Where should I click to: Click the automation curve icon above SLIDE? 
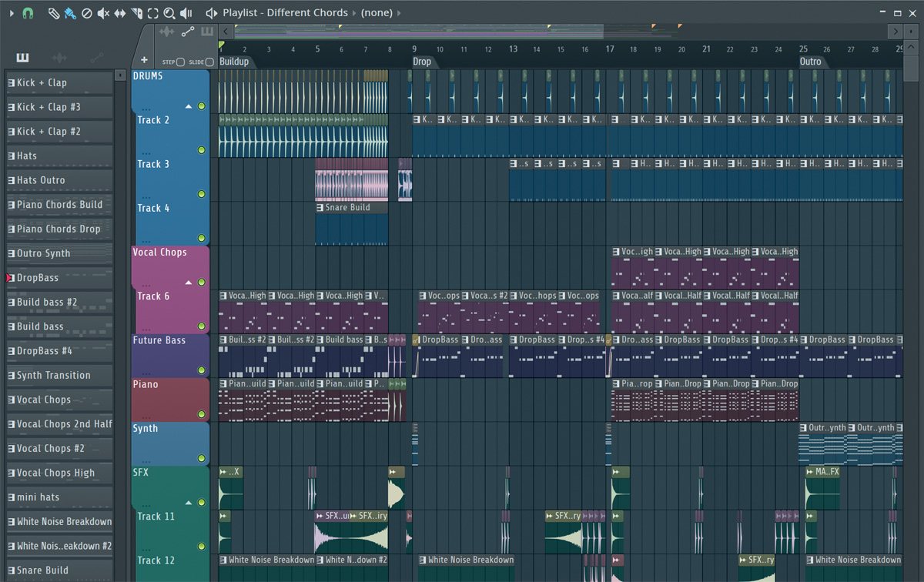click(188, 32)
